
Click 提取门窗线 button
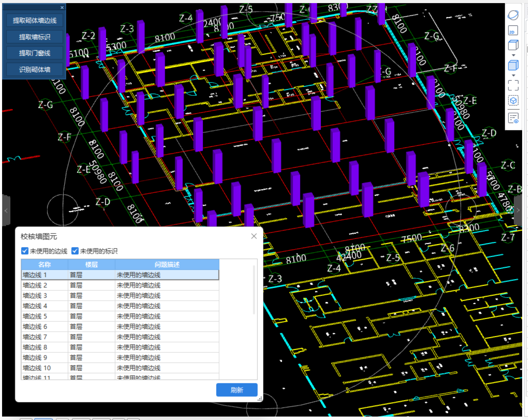pyautogui.click(x=34, y=53)
